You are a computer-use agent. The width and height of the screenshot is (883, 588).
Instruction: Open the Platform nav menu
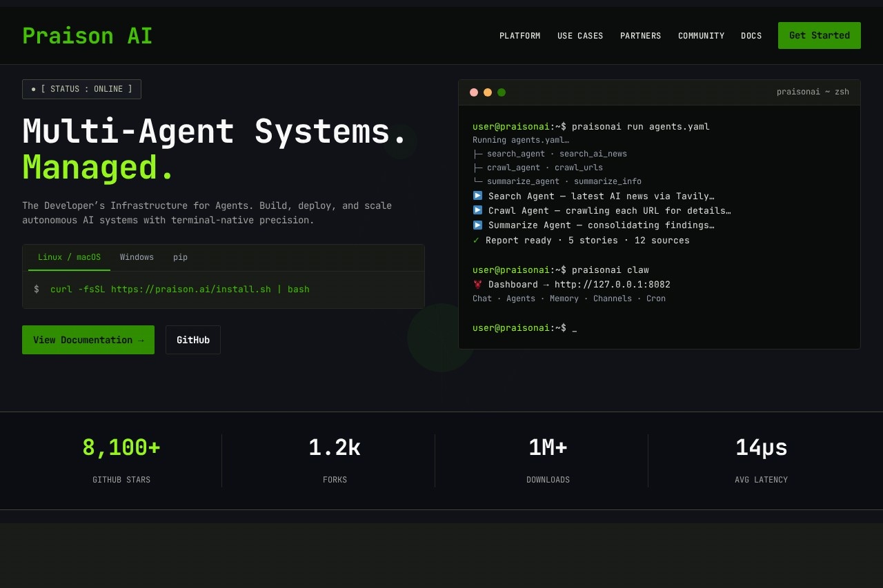[520, 36]
